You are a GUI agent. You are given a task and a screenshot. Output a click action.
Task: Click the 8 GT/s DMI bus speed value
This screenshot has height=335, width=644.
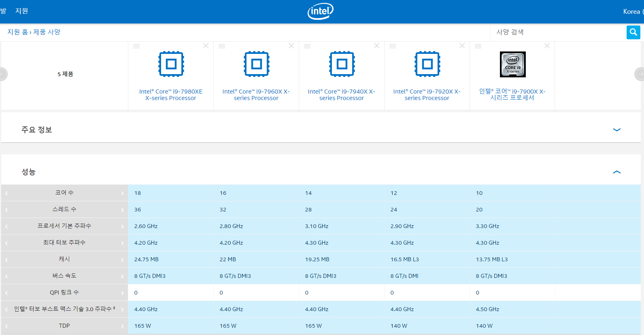click(405, 276)
